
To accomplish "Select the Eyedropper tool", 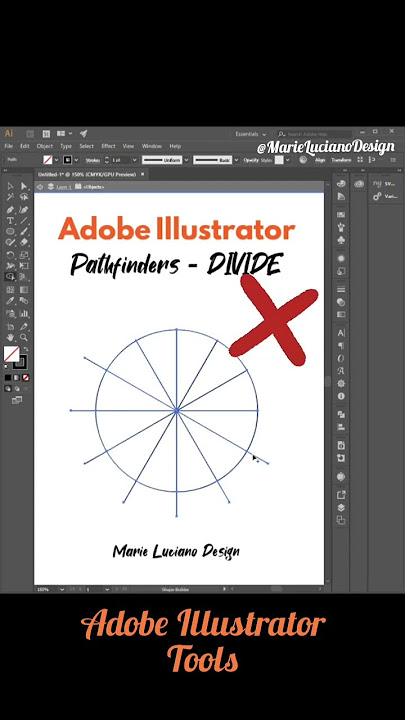I will (10, 301).
